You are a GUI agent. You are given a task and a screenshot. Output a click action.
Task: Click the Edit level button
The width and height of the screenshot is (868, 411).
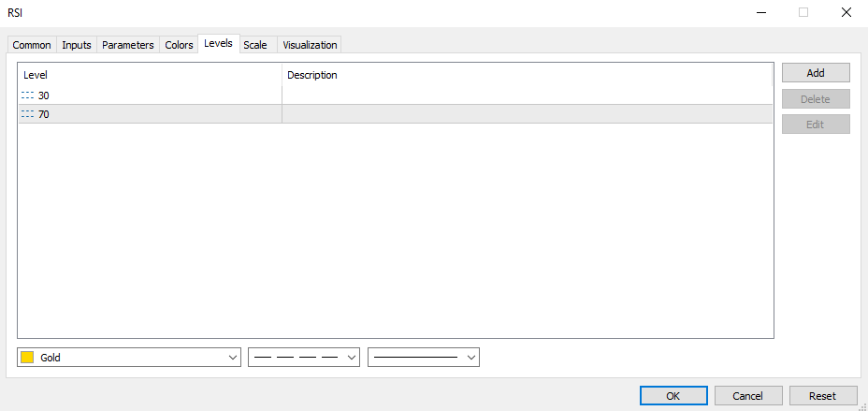pyautogui.click(x=816, y=125)
